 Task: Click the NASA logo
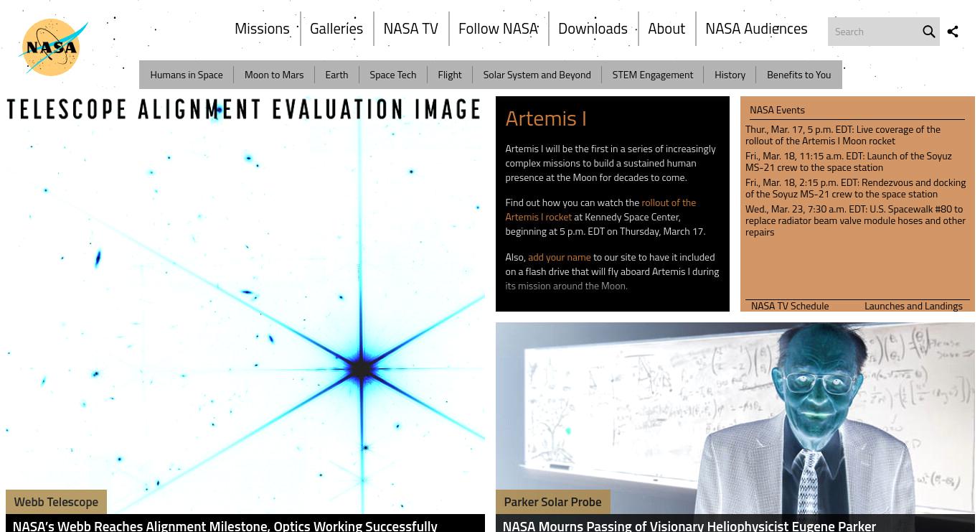coord(52,47)
